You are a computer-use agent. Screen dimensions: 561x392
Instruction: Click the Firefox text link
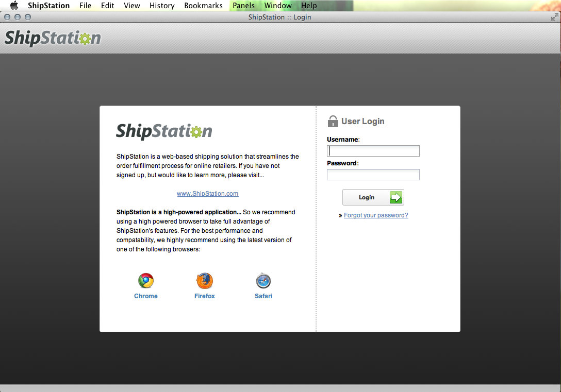pos(205,296)
